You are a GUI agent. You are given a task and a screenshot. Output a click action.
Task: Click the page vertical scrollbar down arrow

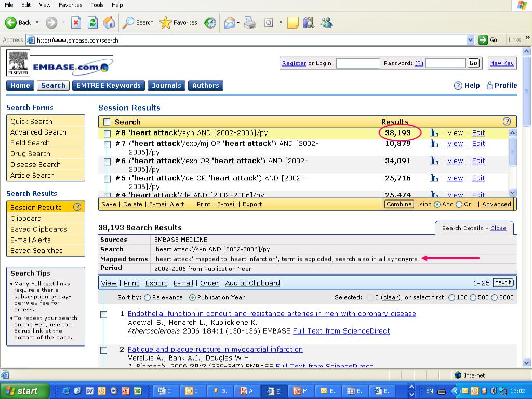(x=527, y=363)
